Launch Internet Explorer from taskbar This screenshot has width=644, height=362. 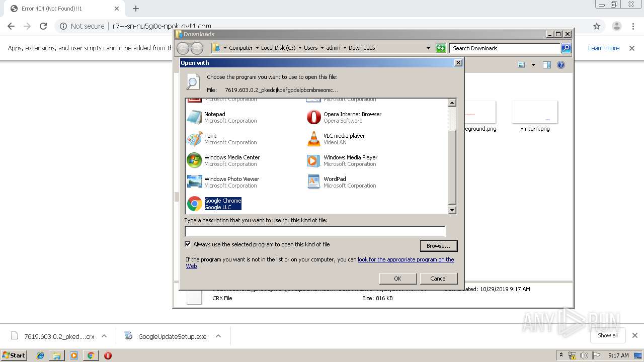[40, 355]
